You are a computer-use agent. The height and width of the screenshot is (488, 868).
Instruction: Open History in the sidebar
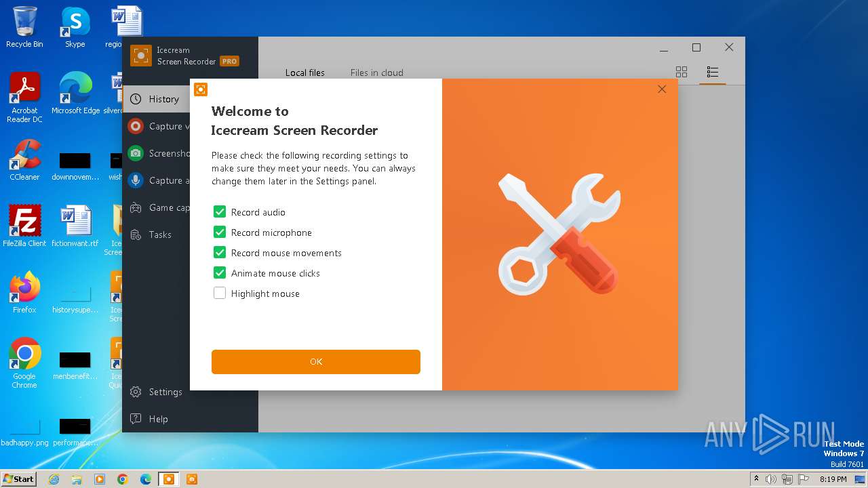(x=157, y=99)
